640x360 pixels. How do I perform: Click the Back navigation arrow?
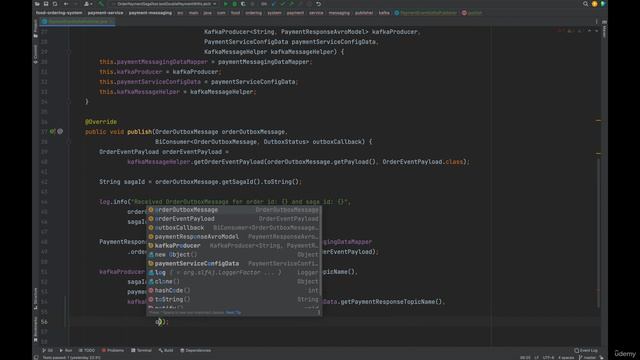tap(66, 4)
